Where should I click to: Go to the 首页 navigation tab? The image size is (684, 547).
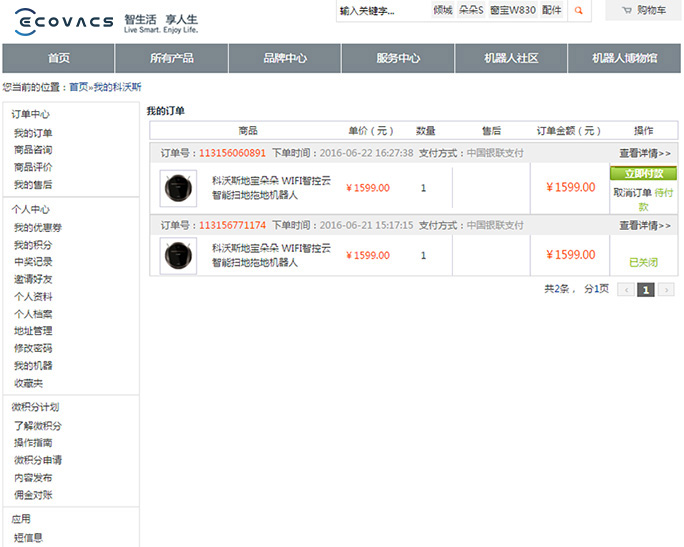click(58, 58)
